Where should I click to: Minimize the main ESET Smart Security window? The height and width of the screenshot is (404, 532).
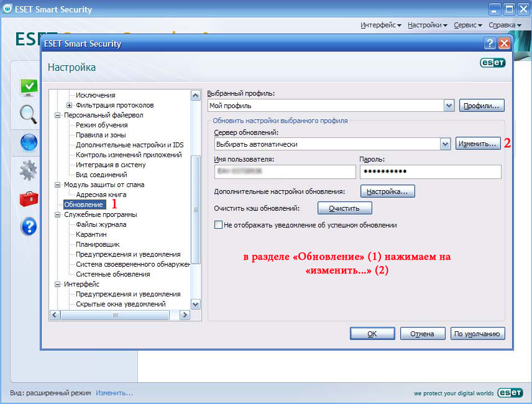coord(494,9)
